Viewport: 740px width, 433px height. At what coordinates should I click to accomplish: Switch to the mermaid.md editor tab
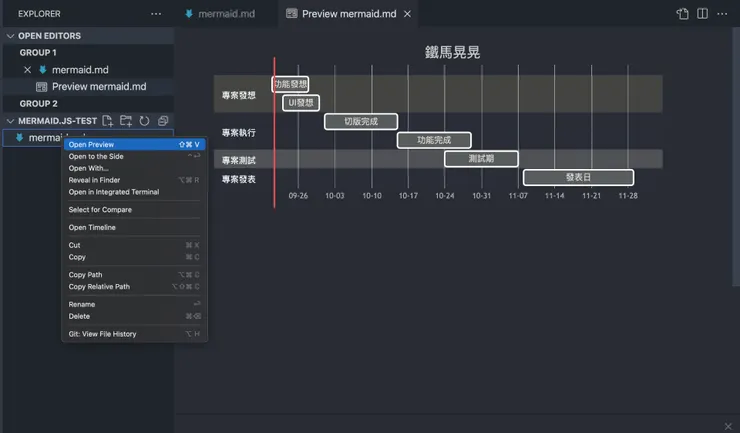click(227, 14)
